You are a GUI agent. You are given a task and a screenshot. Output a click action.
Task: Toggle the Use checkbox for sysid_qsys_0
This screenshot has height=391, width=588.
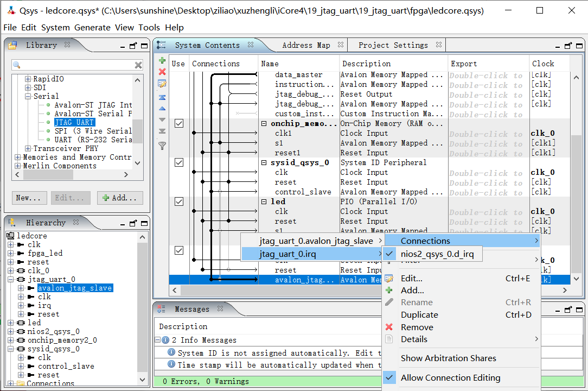pos(178,163)
